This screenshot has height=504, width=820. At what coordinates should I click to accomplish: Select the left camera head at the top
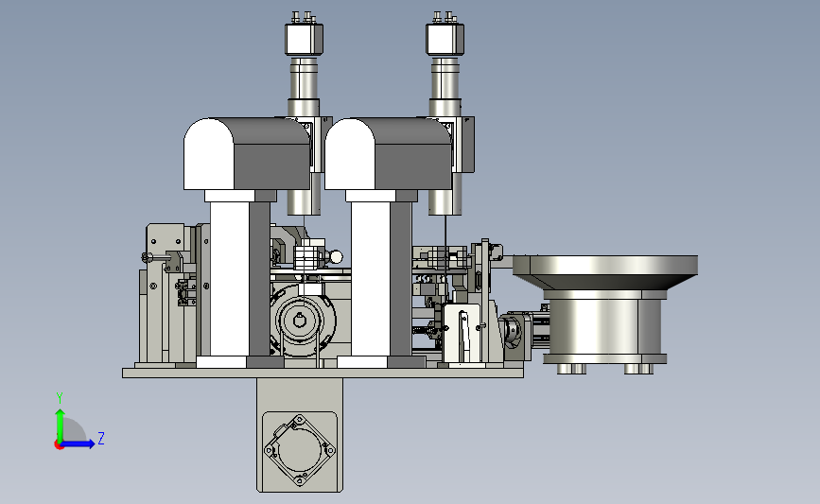[x=304, y=39]
